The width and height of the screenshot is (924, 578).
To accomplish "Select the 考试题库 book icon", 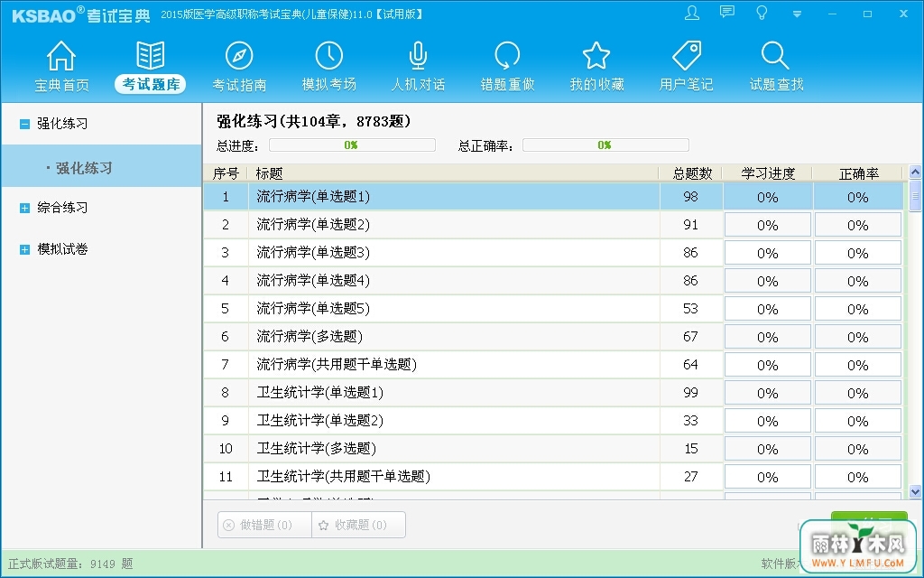I will coord(151,56).
